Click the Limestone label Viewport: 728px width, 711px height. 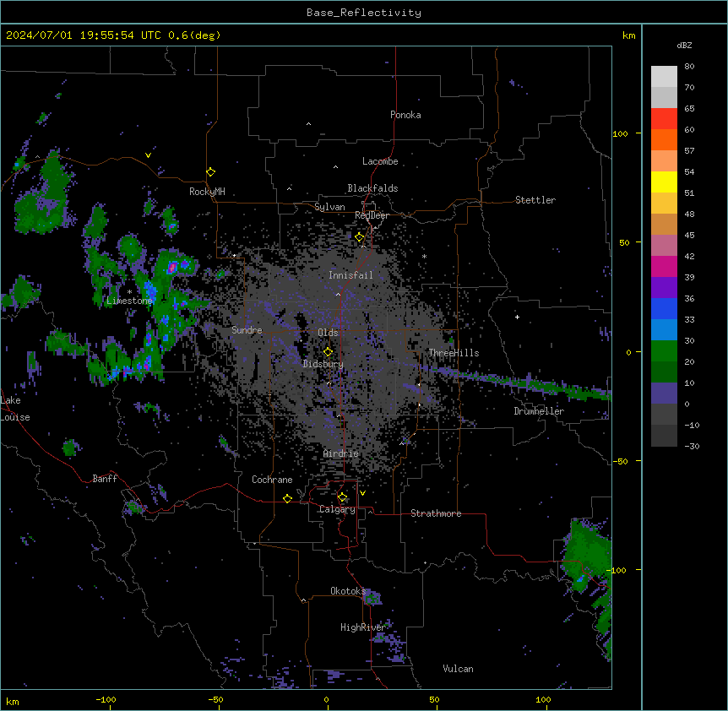coord(129,301)
